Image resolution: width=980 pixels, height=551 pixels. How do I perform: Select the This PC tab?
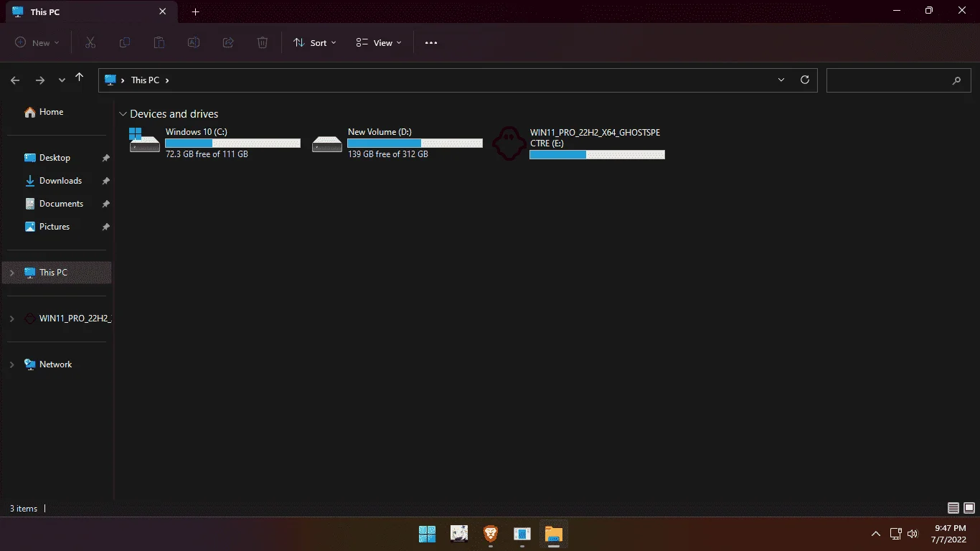[90, 12]
